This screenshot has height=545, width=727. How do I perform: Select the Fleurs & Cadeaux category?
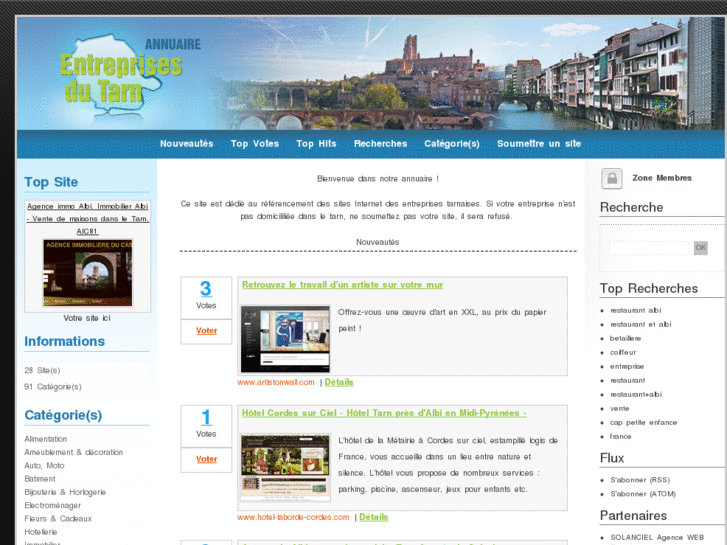(x=58, y=519)
